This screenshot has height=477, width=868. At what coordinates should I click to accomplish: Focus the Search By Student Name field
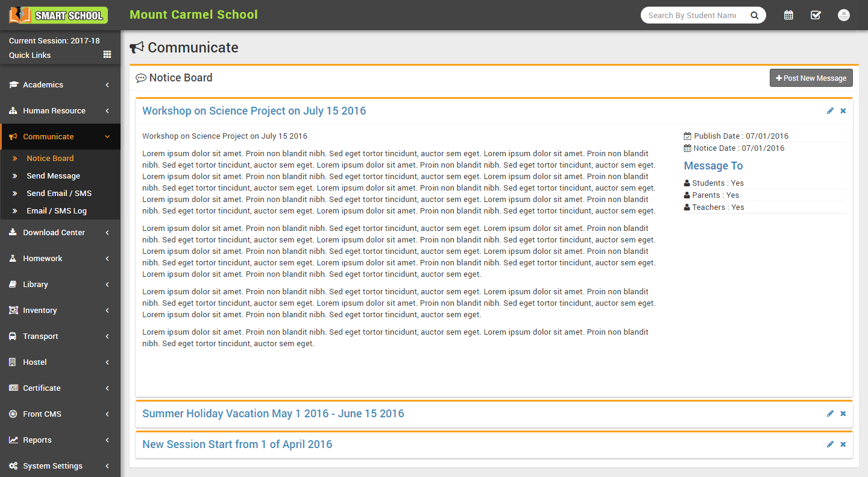click(692, 16)
